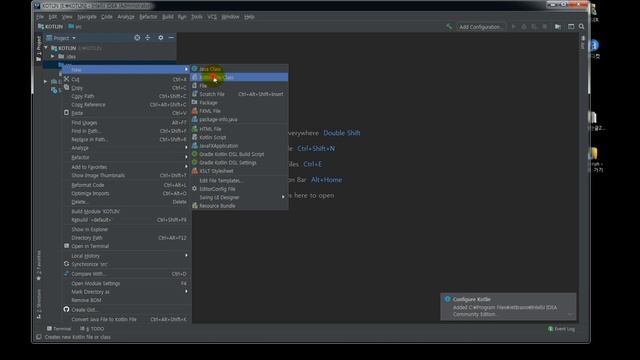Click Open in Terminal icon

pyautogui.click(x=67, y=246)
